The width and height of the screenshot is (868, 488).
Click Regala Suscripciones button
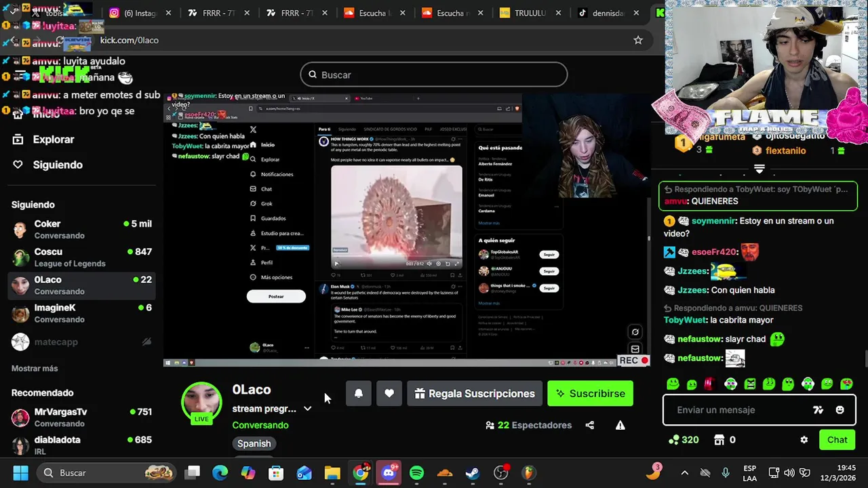(x=475, y=393)
